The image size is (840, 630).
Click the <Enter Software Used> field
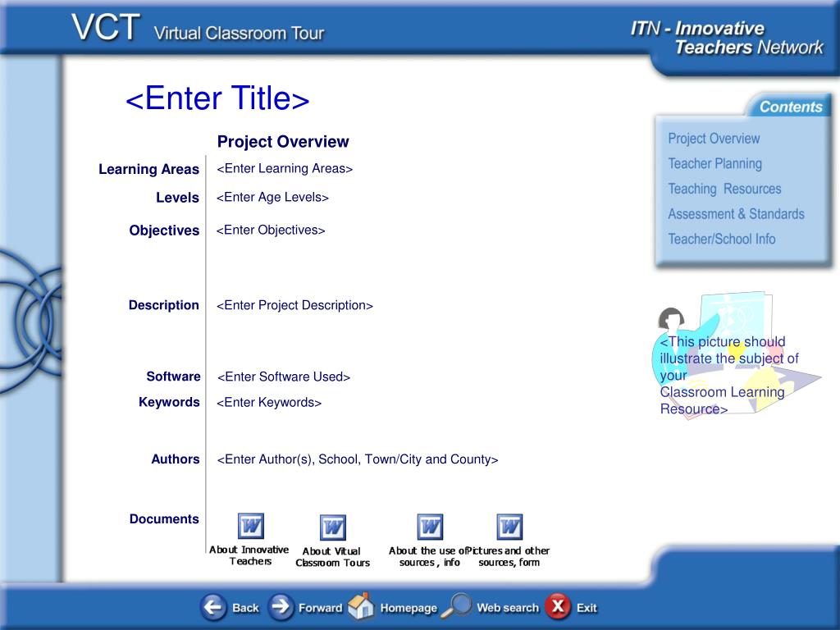283,377
